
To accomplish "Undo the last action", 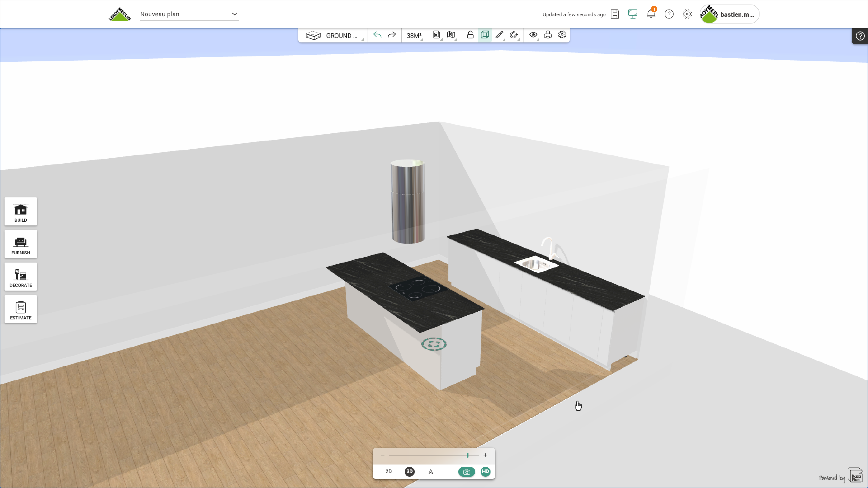I will point(377,35).
